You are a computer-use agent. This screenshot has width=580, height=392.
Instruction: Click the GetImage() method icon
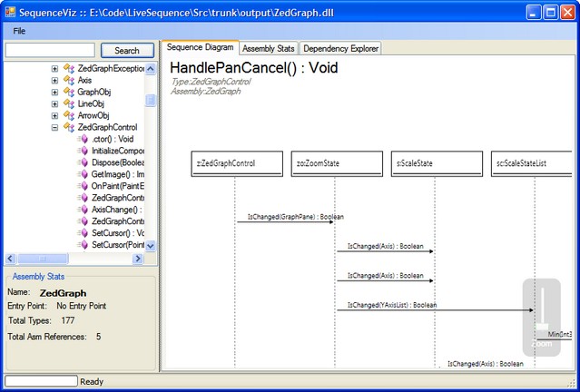point(83,174)
